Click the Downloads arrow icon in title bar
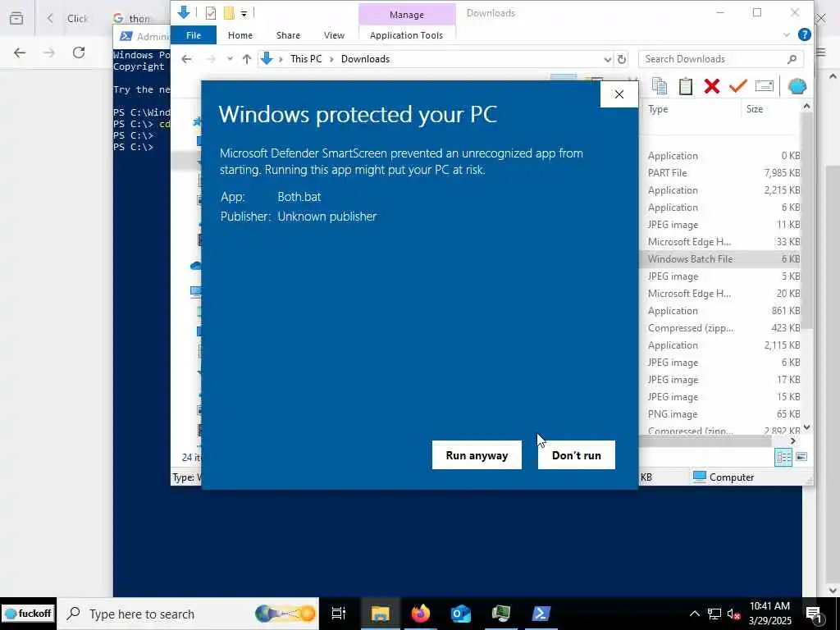 (x=184, y=12)
